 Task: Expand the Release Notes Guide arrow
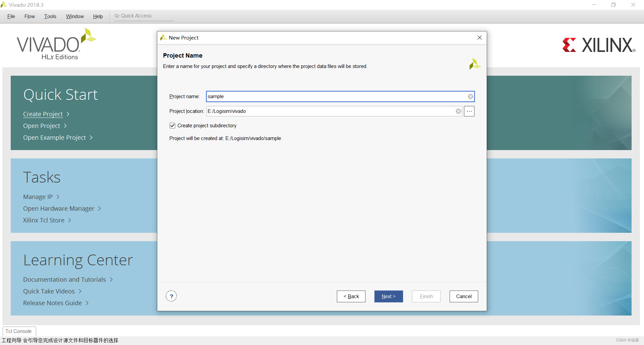click(87, 303)
